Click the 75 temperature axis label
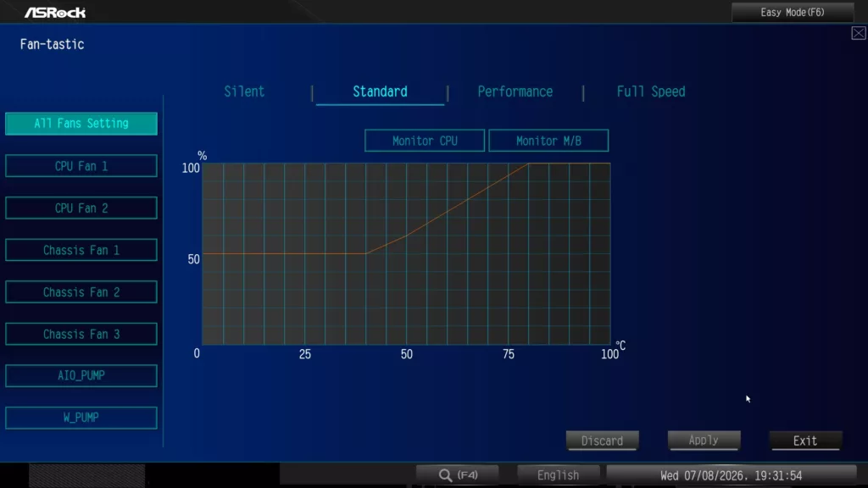868x488 pixels. point(509,354)
